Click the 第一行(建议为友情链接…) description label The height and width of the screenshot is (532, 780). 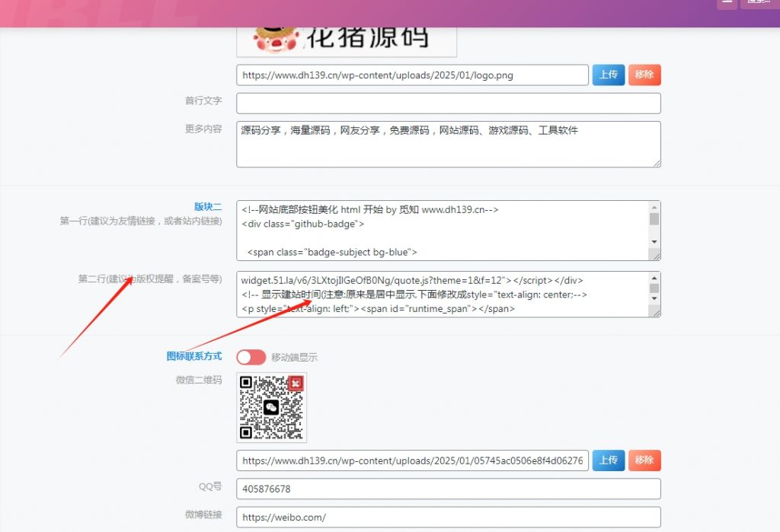141,221
